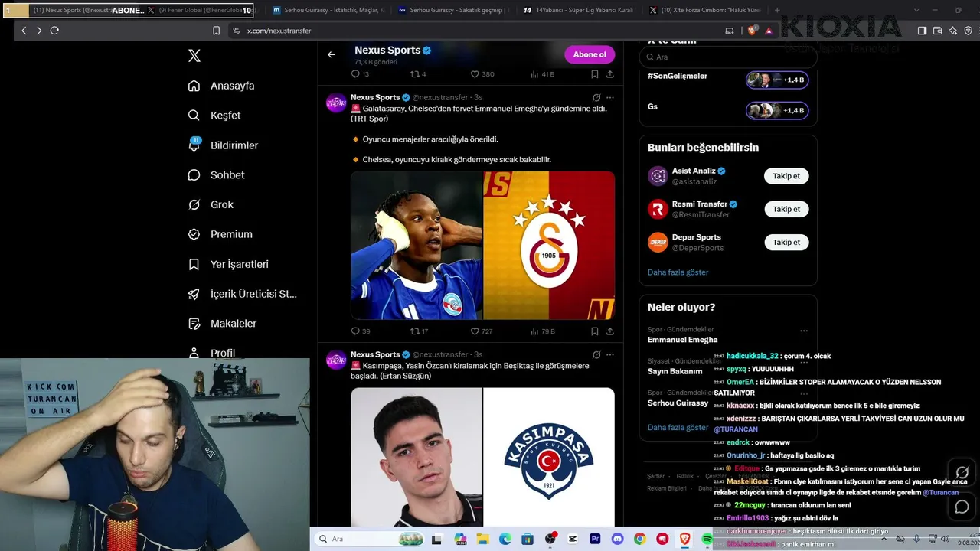Open more options on the Emegha tweet
Image resolution: width=980 pixels, height=551 pixels.
(610, 98)
